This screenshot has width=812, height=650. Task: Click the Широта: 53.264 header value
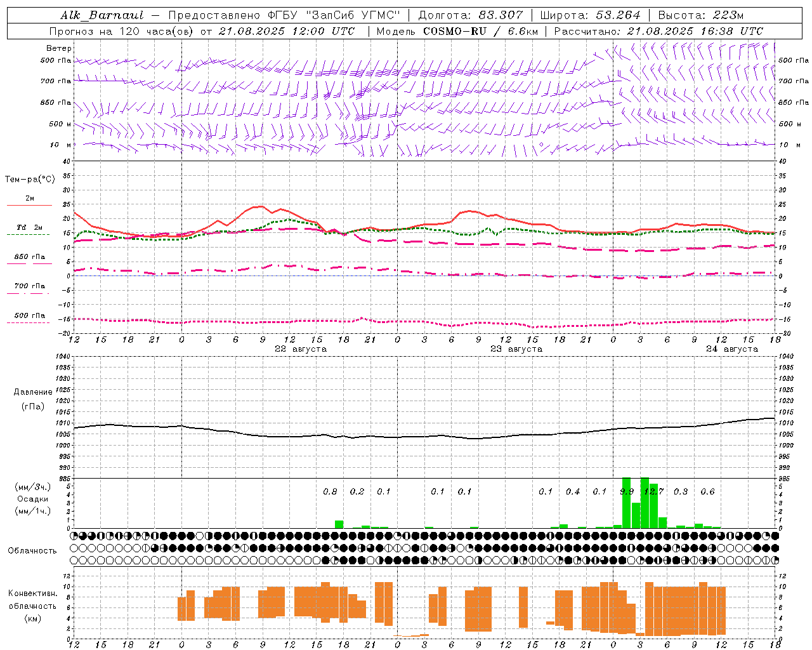pos(590,15)
